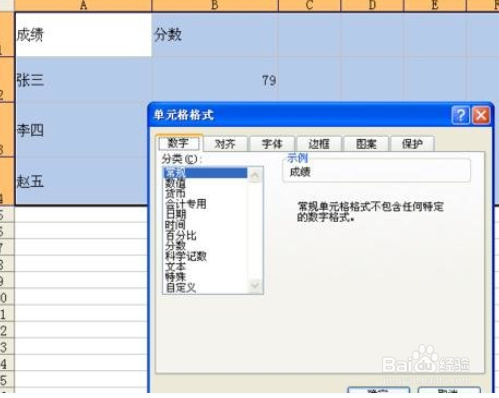The height and width of the screenshot is (398, 499).
Task: Click category list scroll up arrow
Action: 255,175
